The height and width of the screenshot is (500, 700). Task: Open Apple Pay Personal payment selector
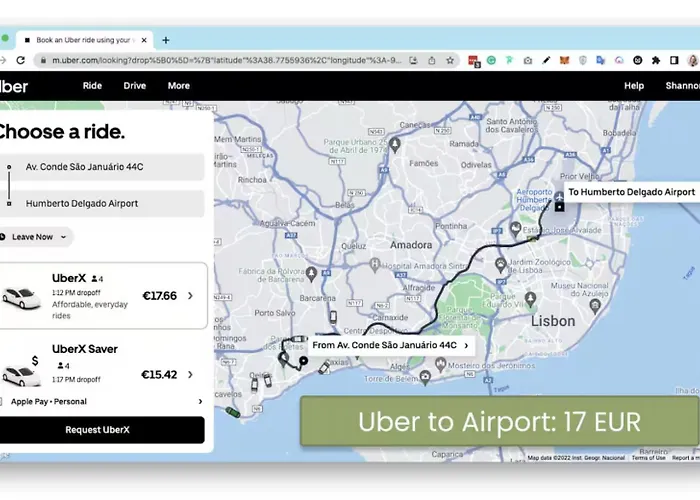click(102, 401)
